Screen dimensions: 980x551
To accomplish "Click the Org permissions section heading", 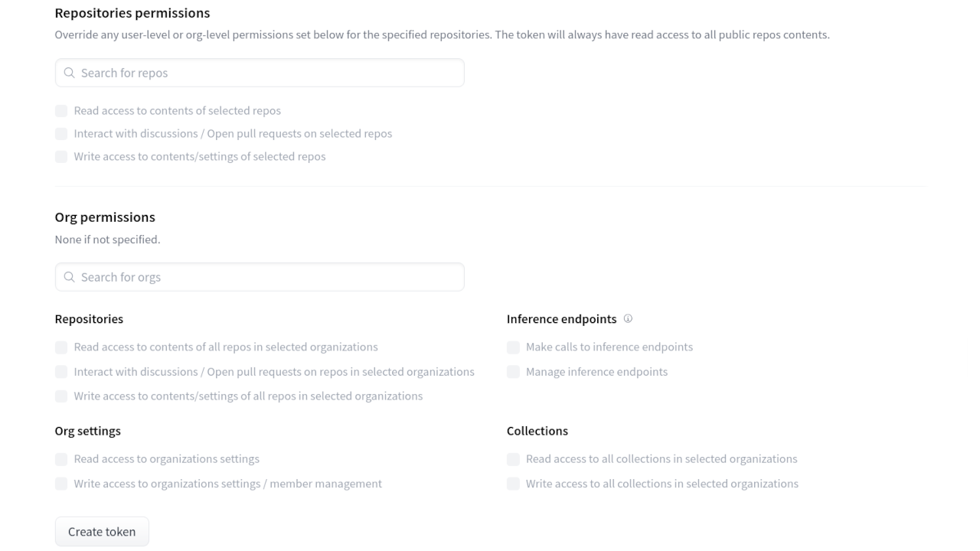I will point(105,217).
